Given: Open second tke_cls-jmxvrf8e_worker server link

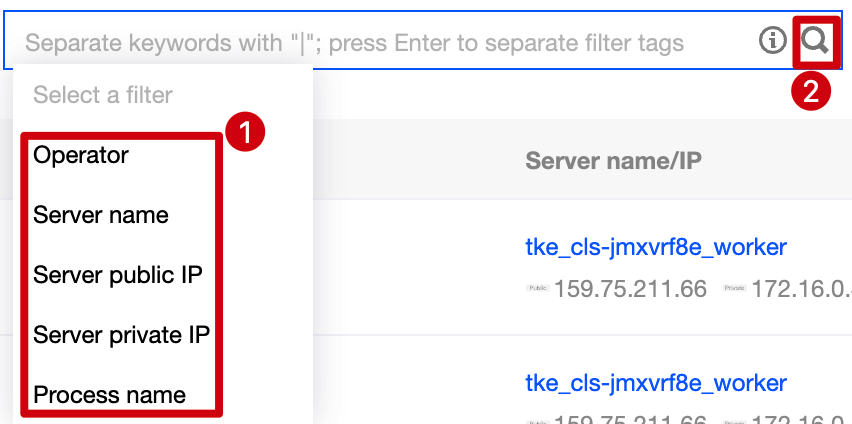Looking at the screenshot, I should coord(656,383).
